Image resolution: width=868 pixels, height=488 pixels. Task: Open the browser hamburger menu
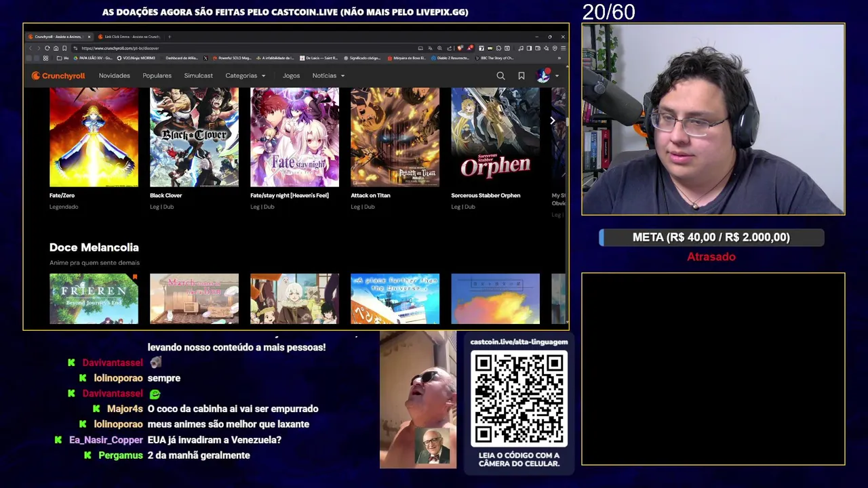point(563,48)
